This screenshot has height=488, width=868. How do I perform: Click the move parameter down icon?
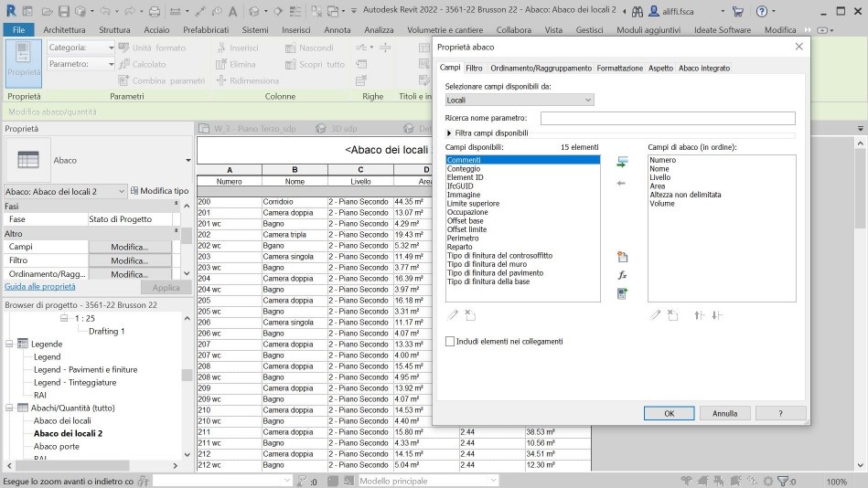[x=716, y=315]
